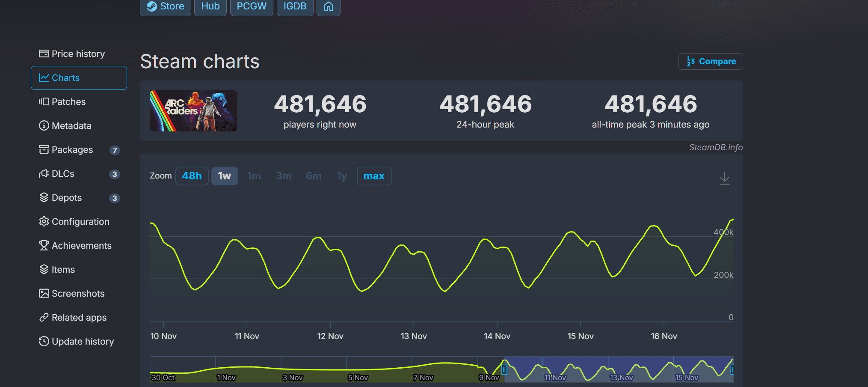Click the Screenshots image icon
Screen dimensions: 868x387
[x=44, y=293]
